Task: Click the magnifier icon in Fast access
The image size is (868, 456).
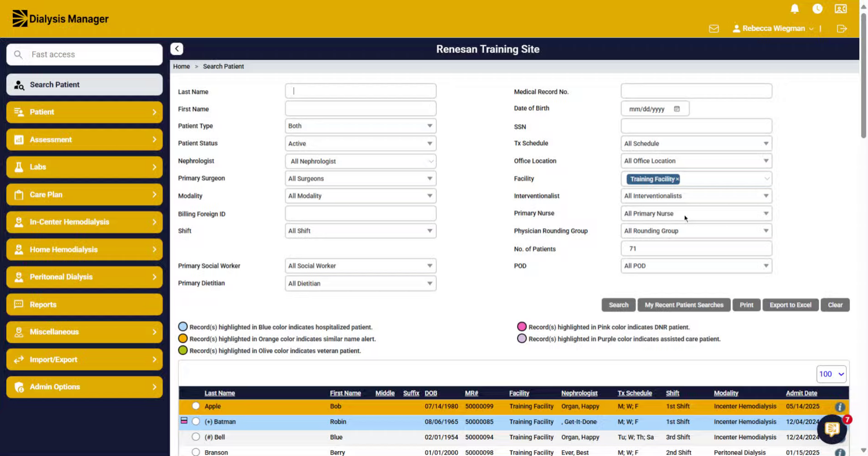Action: click(x=18, y=55)
